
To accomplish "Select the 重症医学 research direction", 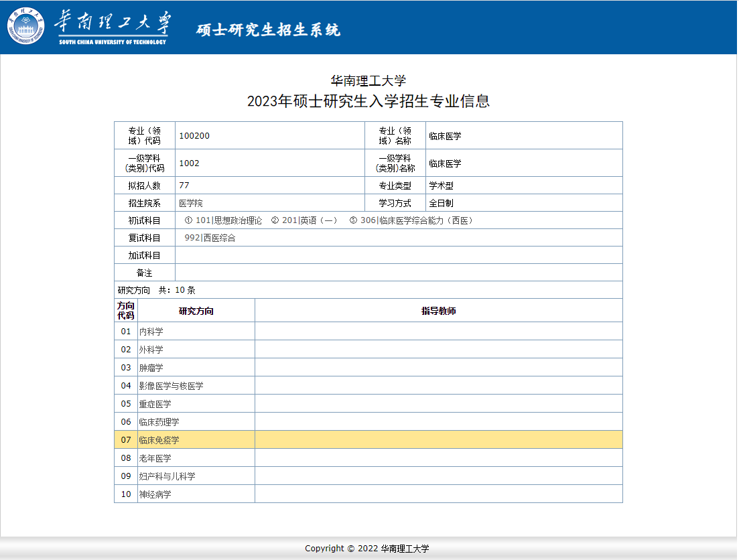I will click(155, 404).
